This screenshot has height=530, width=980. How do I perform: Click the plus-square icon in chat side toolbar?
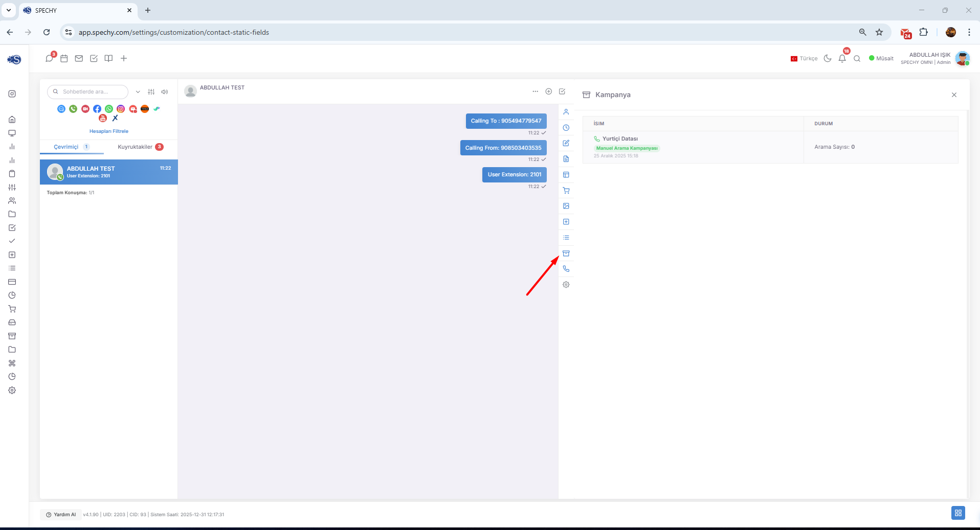coord(566,222)
